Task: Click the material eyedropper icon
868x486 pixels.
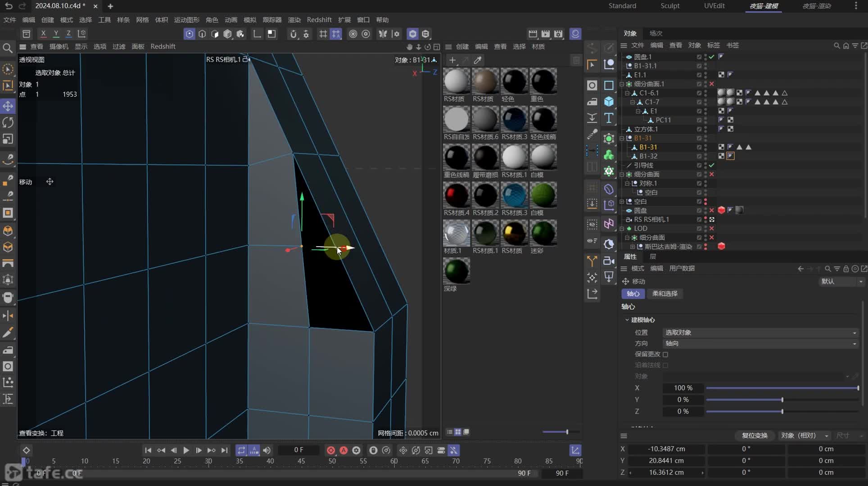Action: pyautogui.click(x=478, y=60)
